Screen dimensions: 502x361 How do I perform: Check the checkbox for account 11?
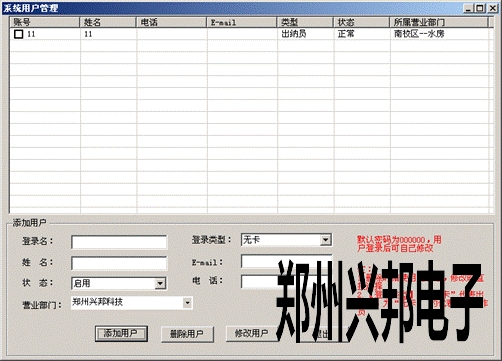[x=18, y=34]
